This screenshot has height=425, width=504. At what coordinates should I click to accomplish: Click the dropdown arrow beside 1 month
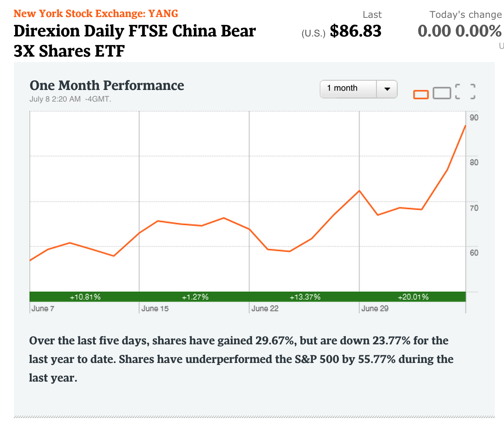coord(387,89)
